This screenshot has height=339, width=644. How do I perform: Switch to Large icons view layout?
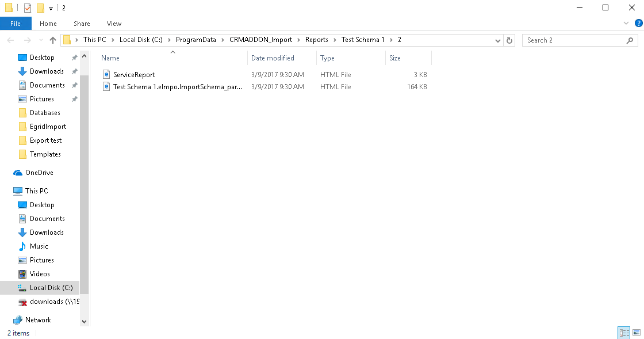pos(637,333)
